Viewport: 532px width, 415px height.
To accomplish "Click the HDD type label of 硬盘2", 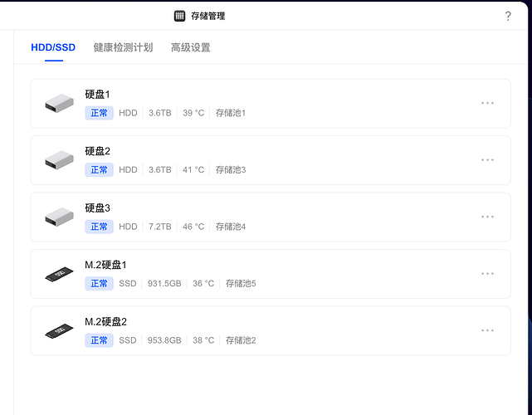I will pos(128,169).
